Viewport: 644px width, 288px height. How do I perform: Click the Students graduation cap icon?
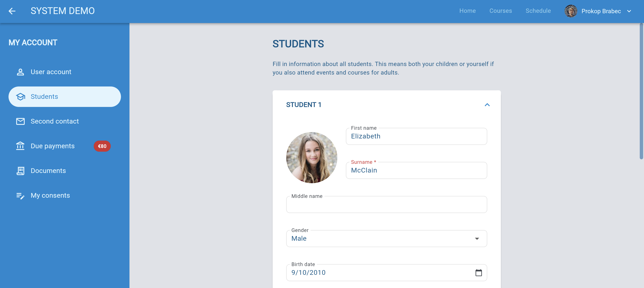click(20, 97)
